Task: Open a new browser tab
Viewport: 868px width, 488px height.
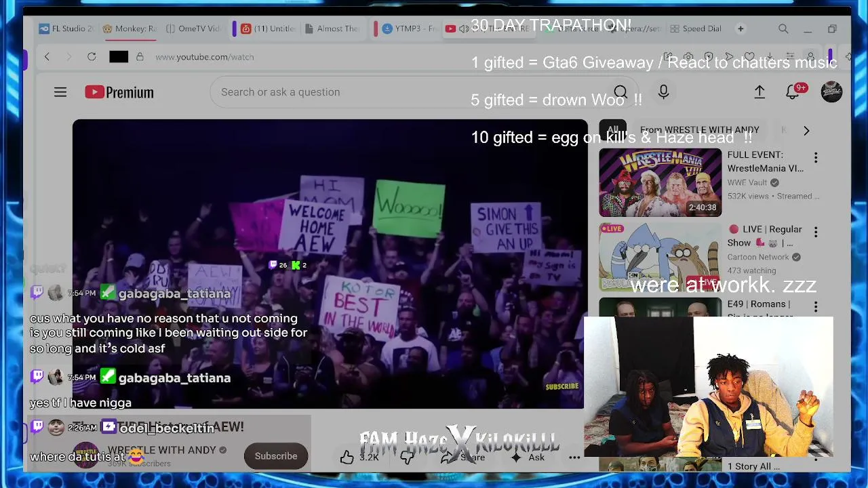Action: 741,29
